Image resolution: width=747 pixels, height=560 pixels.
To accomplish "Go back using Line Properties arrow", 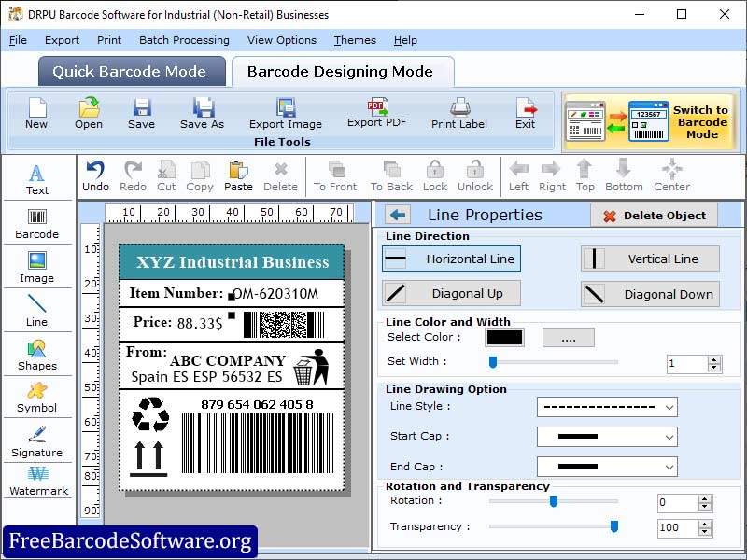I will tap(398, 215).
